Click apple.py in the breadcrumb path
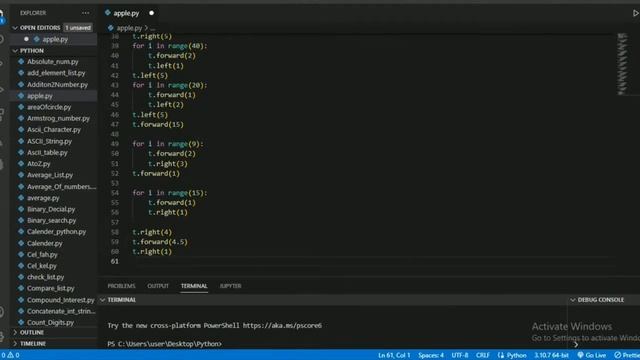 click(x=129, y=28)
